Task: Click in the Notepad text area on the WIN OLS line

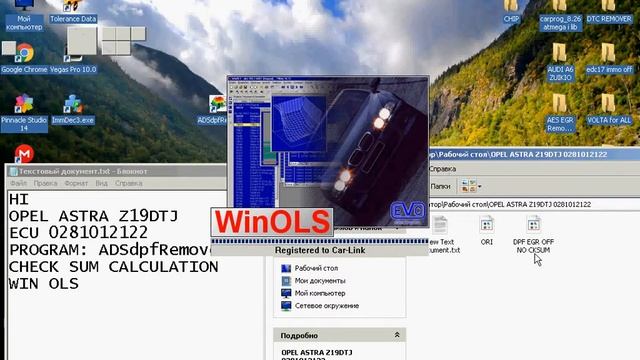Action: coord(44,283)
